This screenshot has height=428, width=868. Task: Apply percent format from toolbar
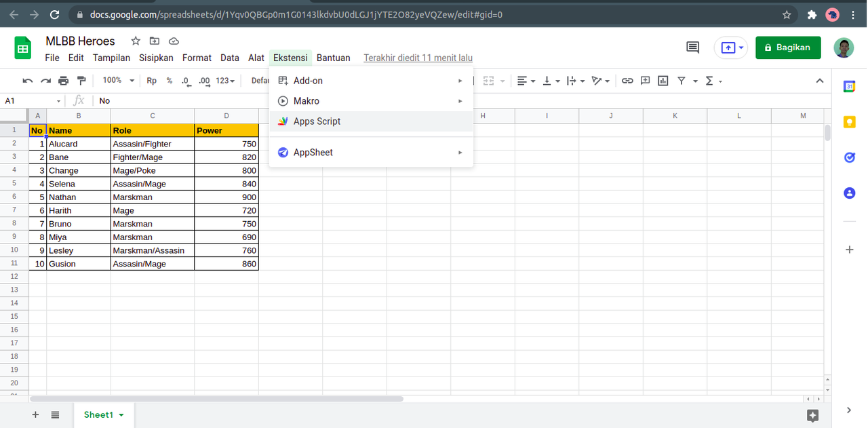170,81
